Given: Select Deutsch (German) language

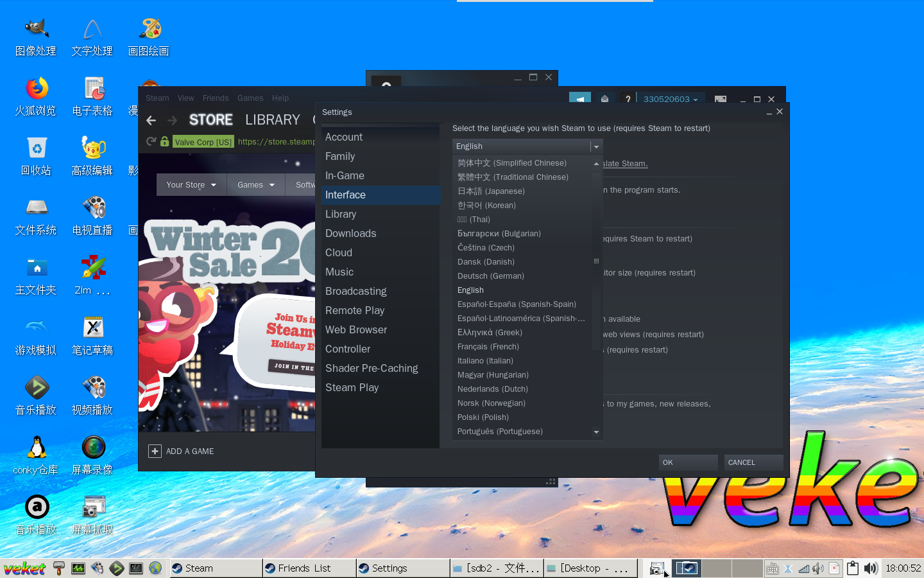Looking at the screenshot, I should point(491,276).
